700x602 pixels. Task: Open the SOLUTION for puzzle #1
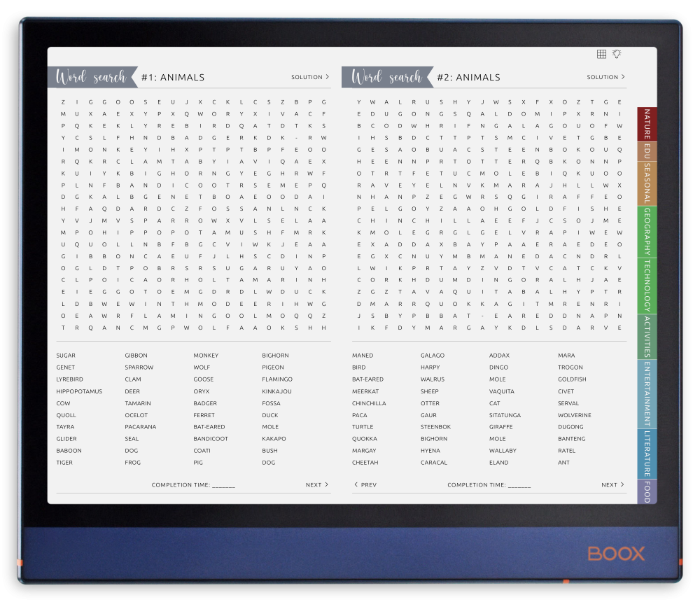(309, 78)
